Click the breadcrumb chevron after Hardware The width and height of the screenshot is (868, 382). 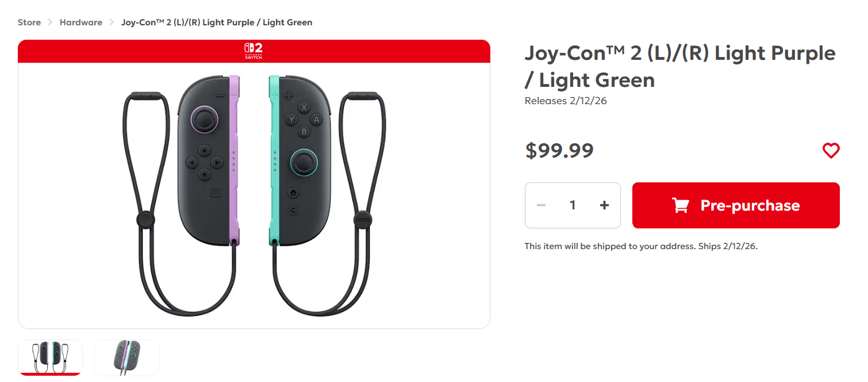pos(112,22)
